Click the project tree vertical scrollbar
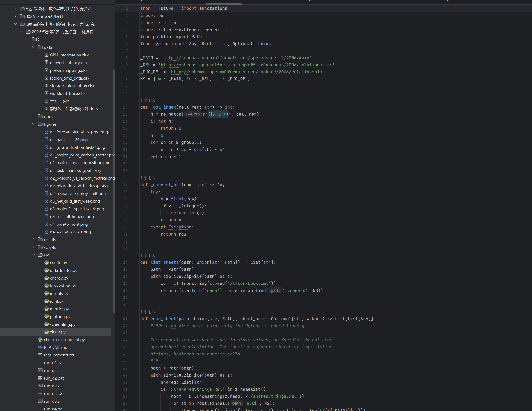 tap(114, 191)
